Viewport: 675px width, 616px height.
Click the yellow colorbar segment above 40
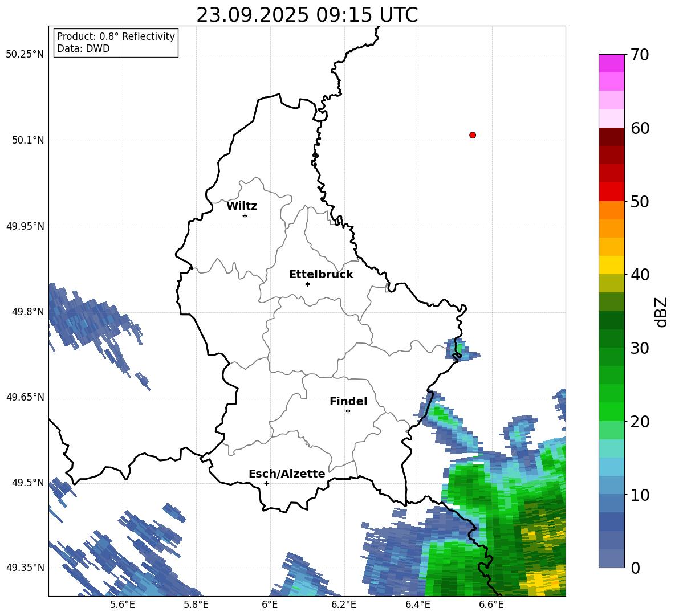pyautogui.click(x=611, y=265)
